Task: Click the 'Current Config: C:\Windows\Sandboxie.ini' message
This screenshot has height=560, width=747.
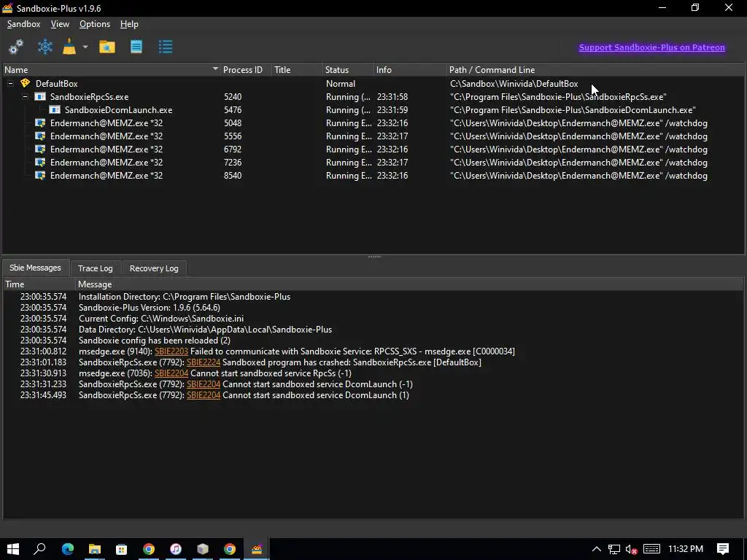Action: (x=161, y=319)
